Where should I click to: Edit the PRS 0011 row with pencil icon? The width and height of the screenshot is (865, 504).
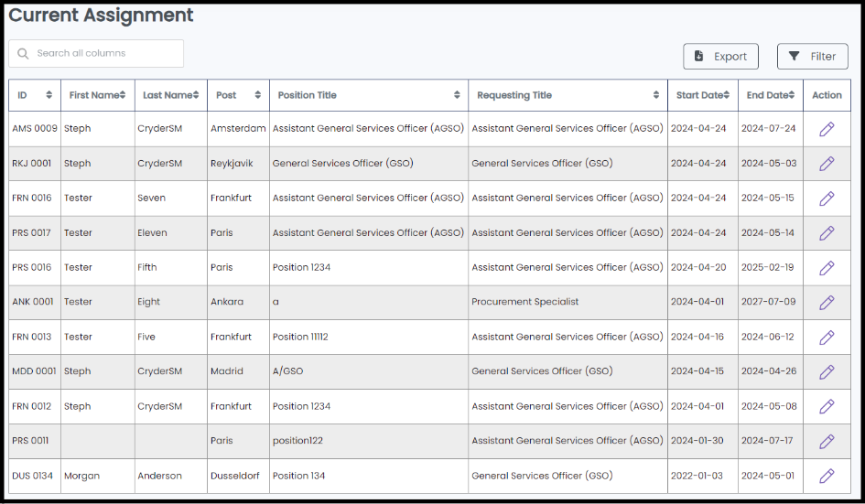(x=827, y=441)
